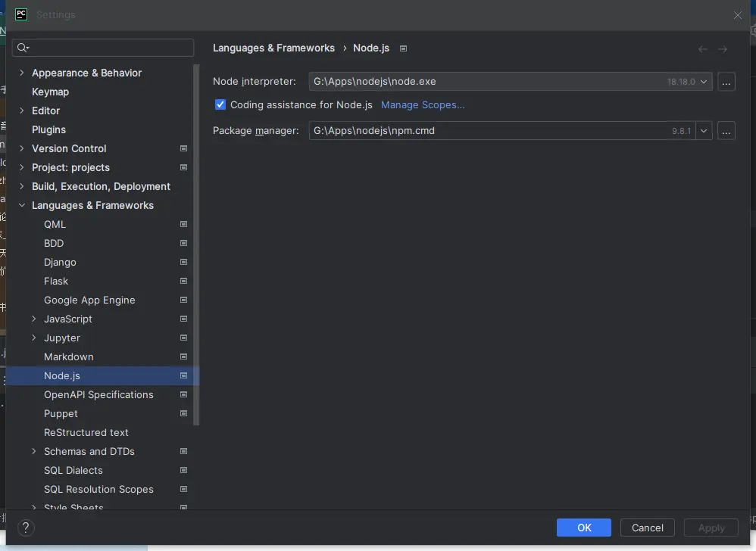Select Google App Engine in settings tree
Screen dimensions: 756x551
click(89, 300)
